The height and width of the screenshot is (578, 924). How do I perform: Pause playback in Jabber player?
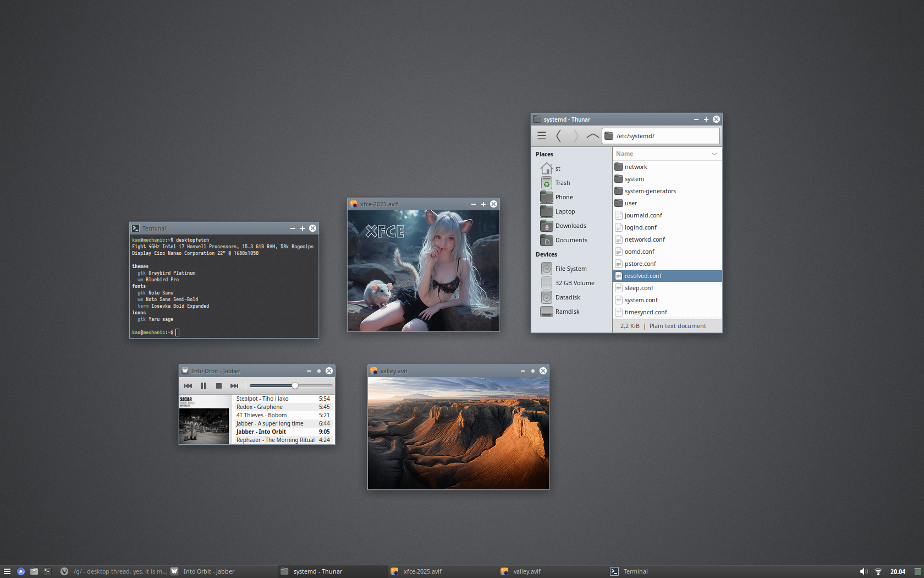tap(204, 386)
